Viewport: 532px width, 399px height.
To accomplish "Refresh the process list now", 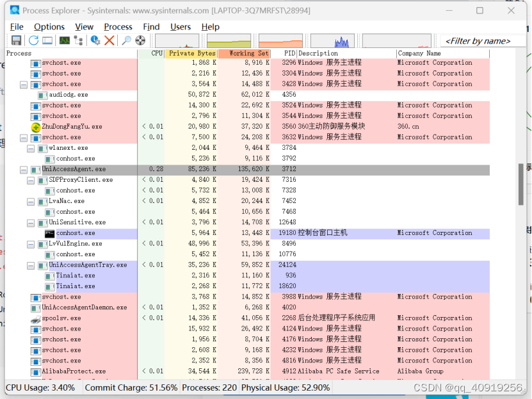I will point(33,40).
